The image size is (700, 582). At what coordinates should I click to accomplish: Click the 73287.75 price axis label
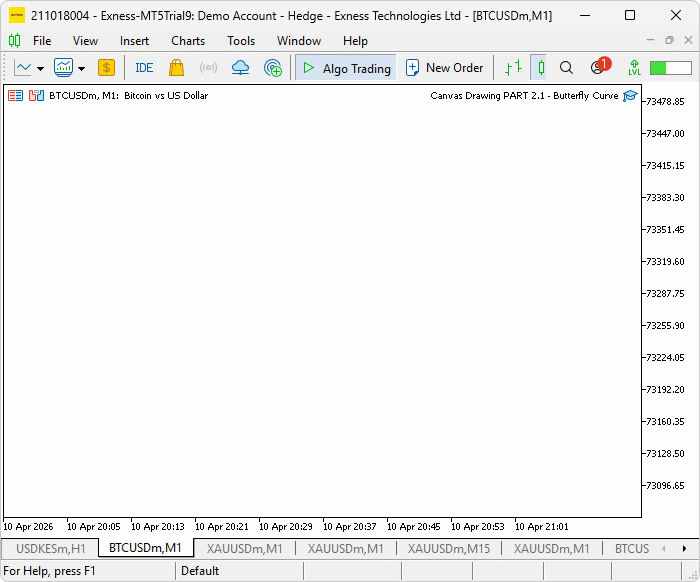pyautogui.click(x=665, y=294)
